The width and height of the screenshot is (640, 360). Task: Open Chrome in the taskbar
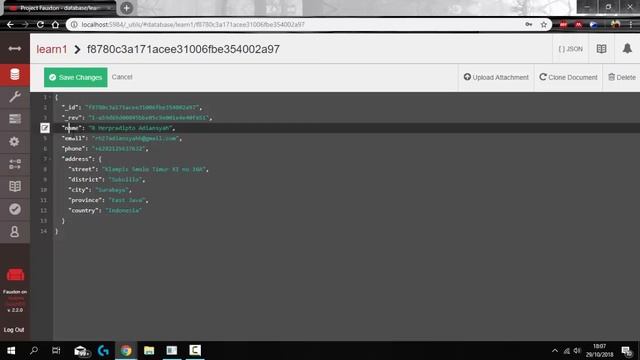(126, 351)
